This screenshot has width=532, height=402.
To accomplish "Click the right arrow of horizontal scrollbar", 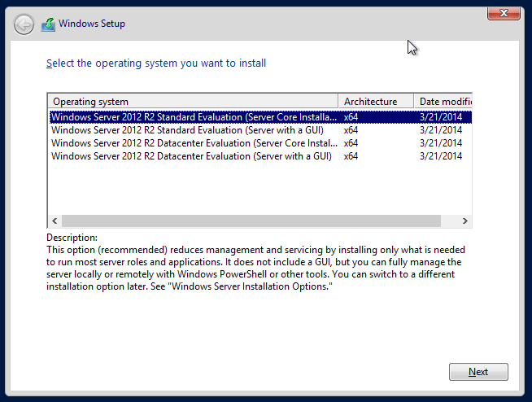I will [464, 221].
